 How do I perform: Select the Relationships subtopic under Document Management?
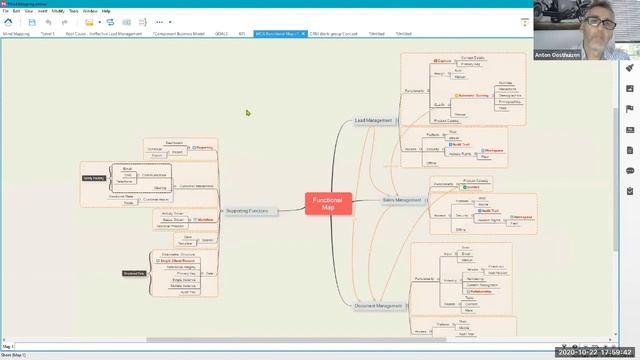pos(479,292)
